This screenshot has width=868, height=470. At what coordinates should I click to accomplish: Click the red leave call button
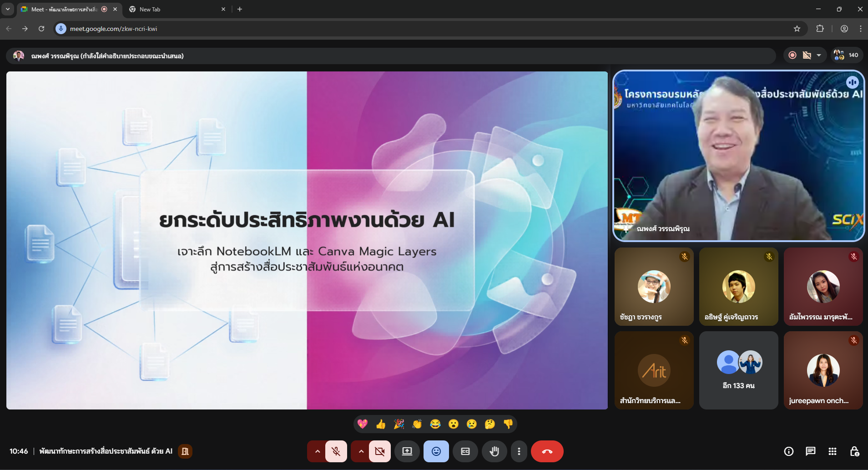547,451
